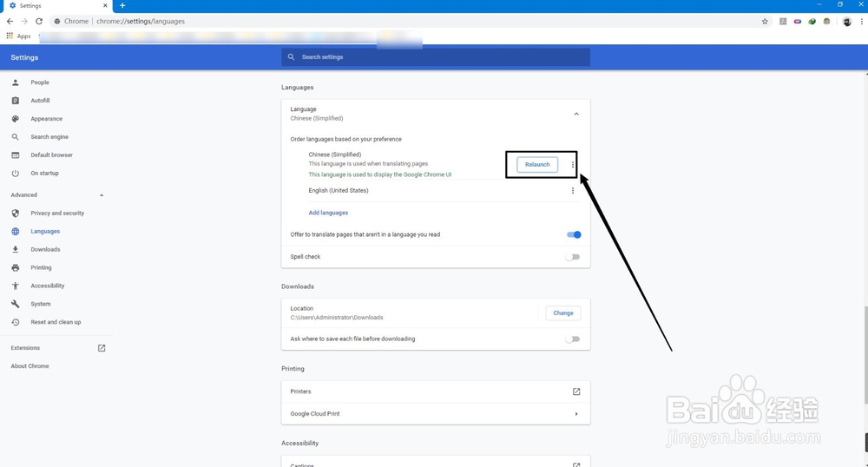Bookmark this page with the star icon
The width and height of the screenshot is (868, 467).
[765, 21]
